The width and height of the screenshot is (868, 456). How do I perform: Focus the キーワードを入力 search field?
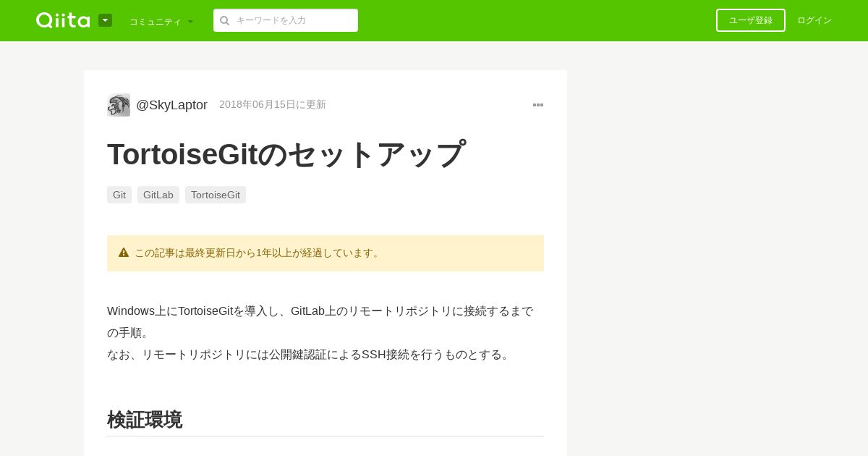pos(286,20)
